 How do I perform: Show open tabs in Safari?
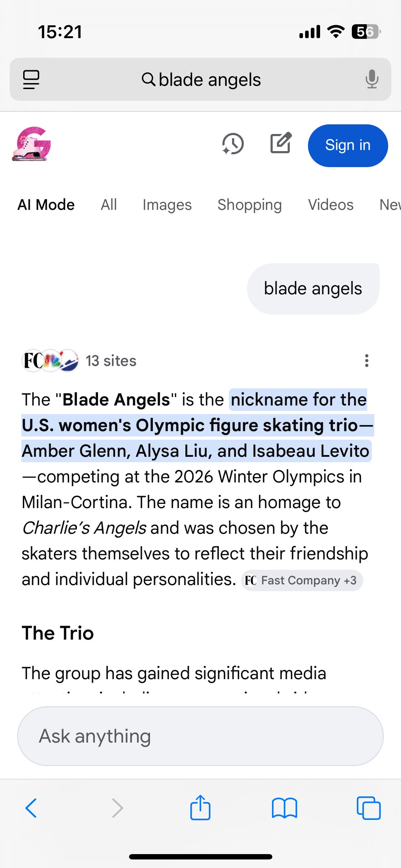[x=368, y=808]
